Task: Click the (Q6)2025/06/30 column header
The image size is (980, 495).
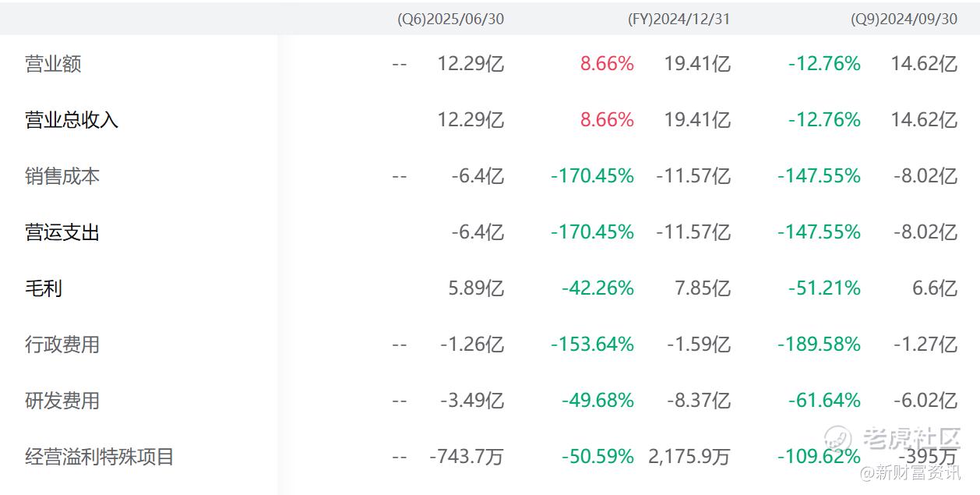Action: click(x=450, y=19)
